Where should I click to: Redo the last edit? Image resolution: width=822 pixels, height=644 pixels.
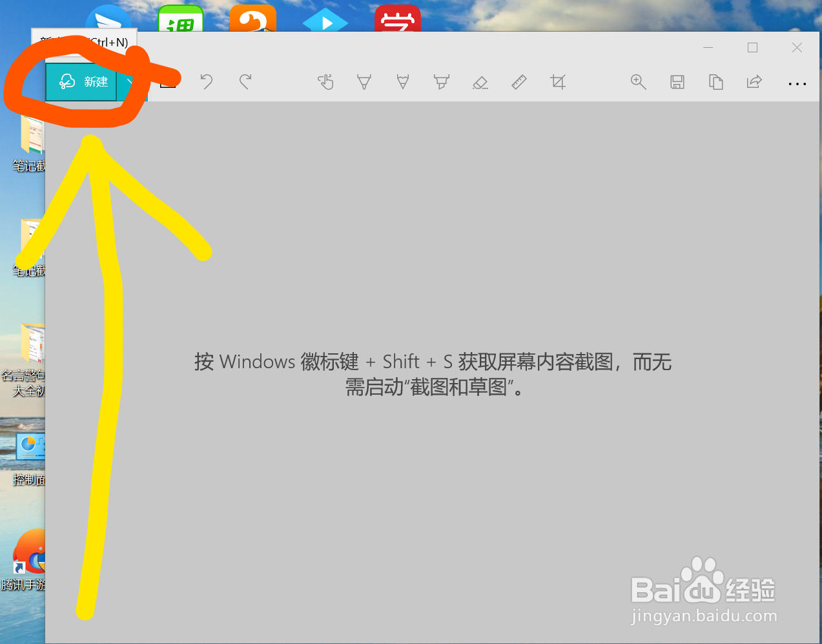245,82
